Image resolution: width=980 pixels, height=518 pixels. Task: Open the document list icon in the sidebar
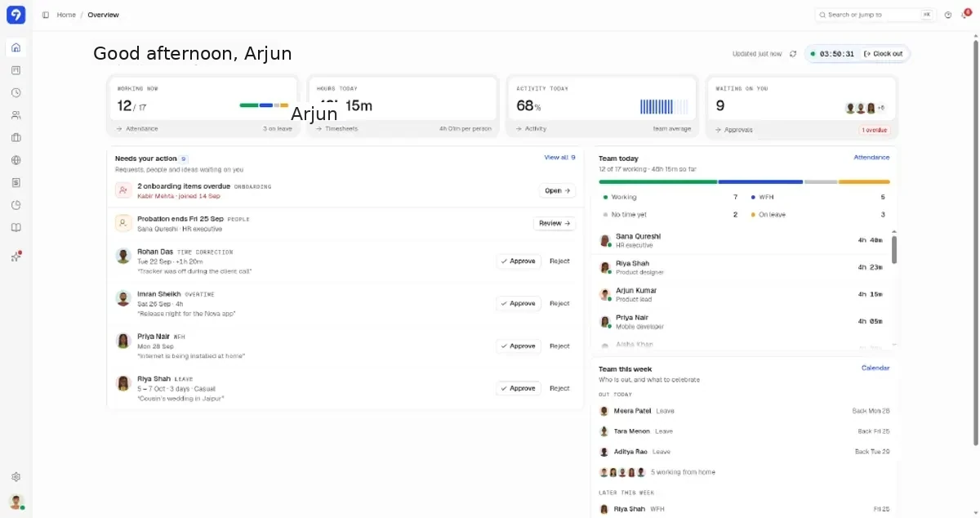pos(16,182)
